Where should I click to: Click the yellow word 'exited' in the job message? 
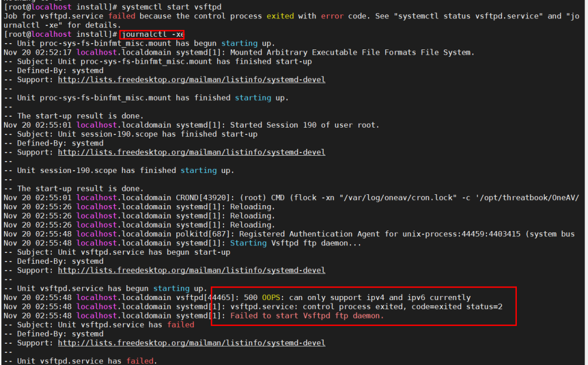pos(280,16)
